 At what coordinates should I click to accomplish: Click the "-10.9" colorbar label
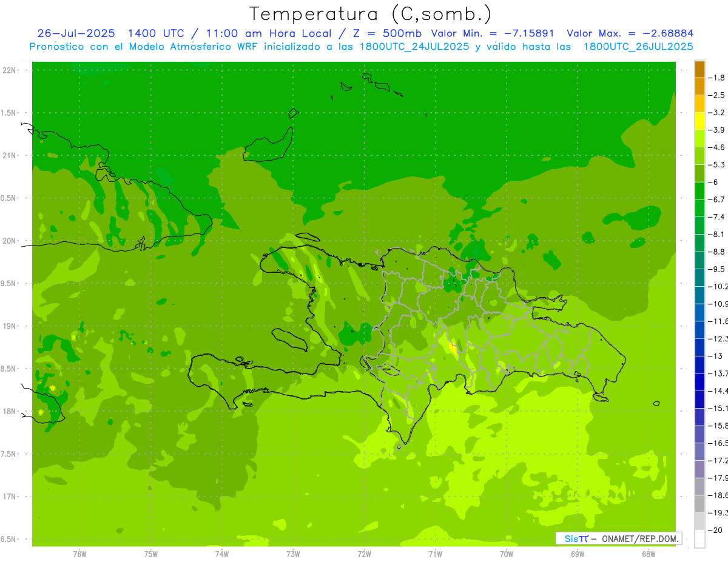point(718,304)
